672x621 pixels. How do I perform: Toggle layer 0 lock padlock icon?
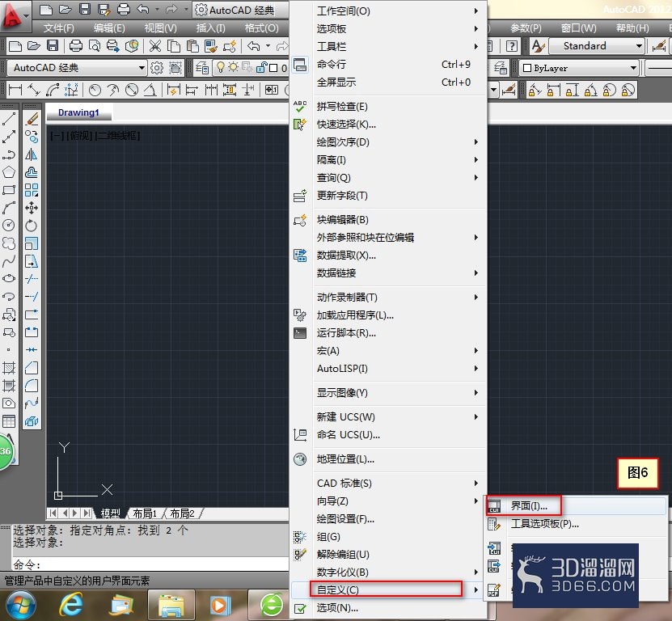[261, 67]
